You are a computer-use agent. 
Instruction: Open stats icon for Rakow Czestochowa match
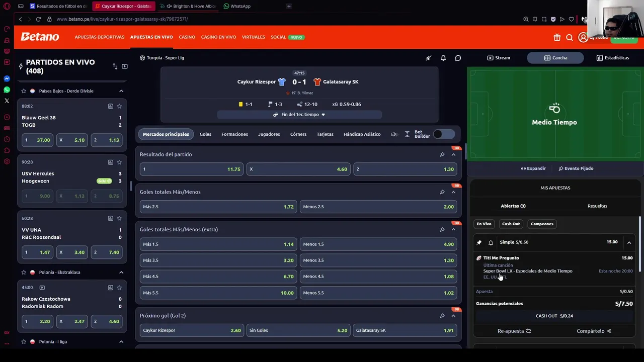pyautogui.click(x=110, y=288)
